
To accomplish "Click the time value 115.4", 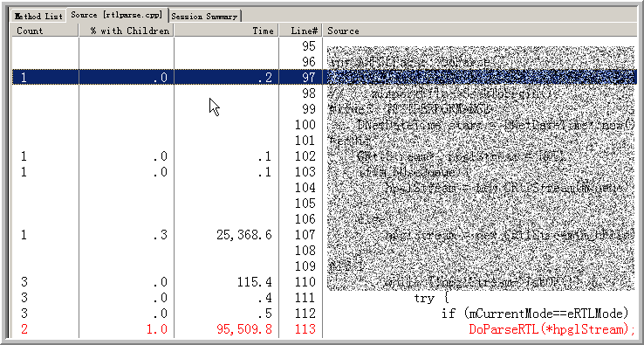I will click(x=254, y=282).
